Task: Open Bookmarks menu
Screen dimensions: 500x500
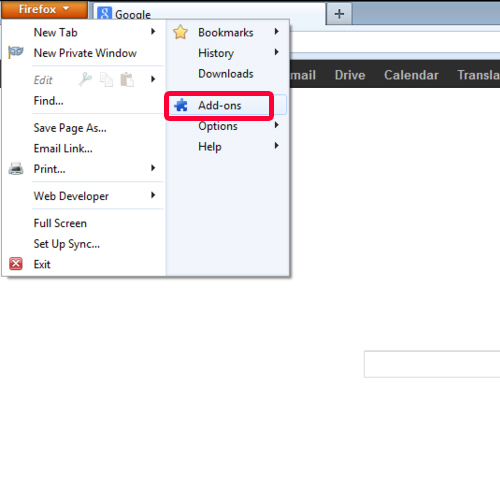Action: 226,32
